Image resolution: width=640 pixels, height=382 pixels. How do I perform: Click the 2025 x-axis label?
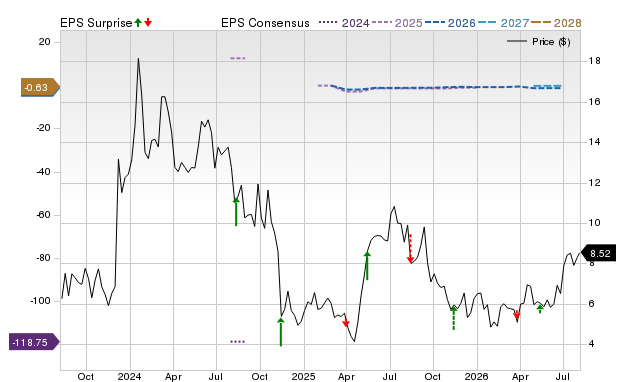point(303,376)
